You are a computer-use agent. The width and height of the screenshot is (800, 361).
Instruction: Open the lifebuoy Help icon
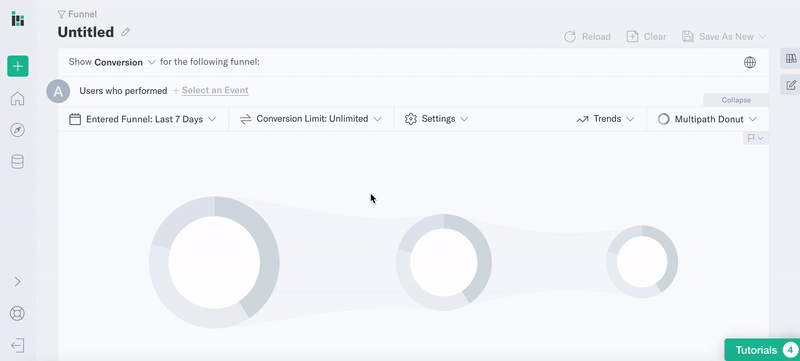tap(17, 313)
